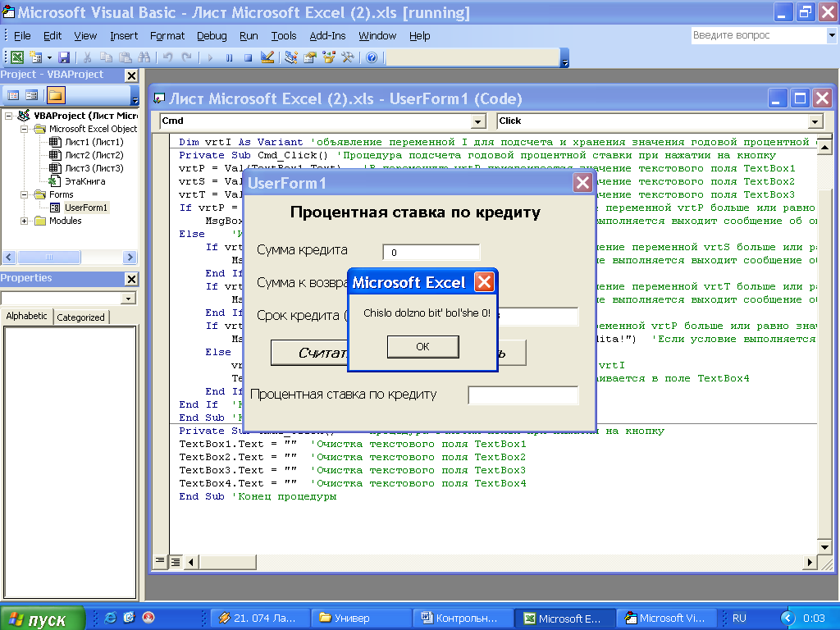Switch to the Categorized properties tab
The width and height of the screenshot is (840, 630).
click(x=80, y=317)
